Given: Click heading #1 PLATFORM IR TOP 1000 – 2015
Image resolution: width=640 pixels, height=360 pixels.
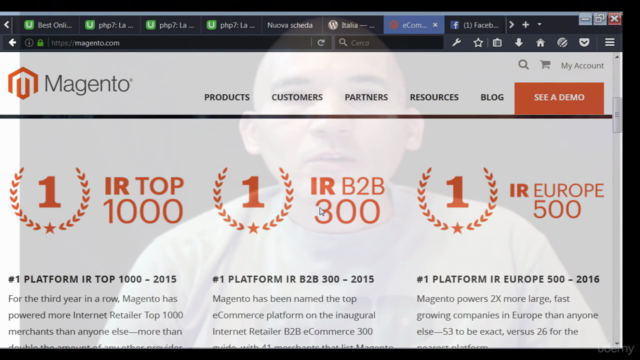Looking at the screenshot, I should 92,279.
